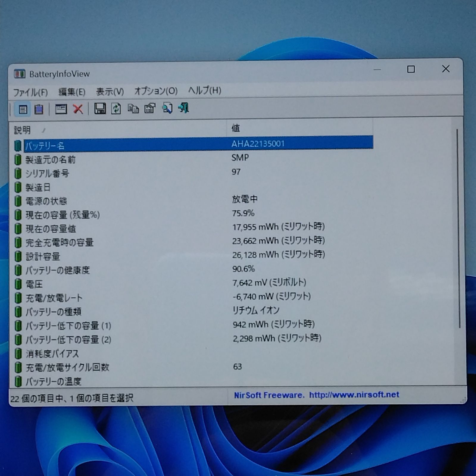Screen dimensions: 476x476
Task: Open the ファイル(F) menu
Action: tap(30, 92)
